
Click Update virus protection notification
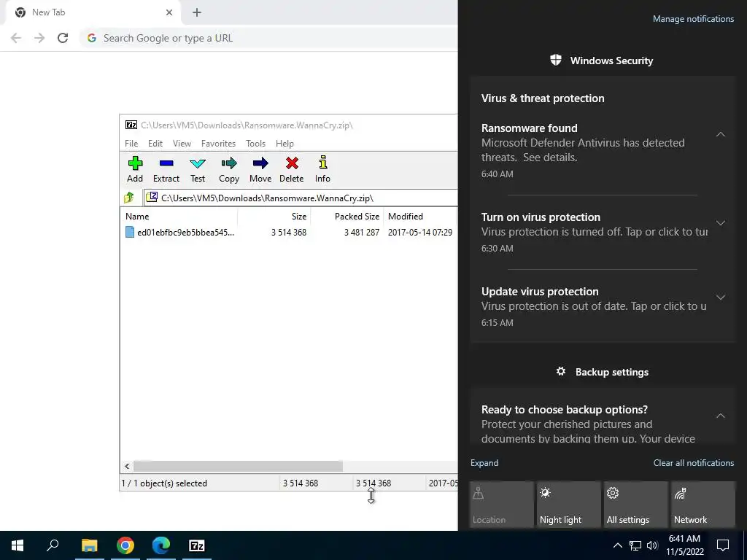[593, 306]
